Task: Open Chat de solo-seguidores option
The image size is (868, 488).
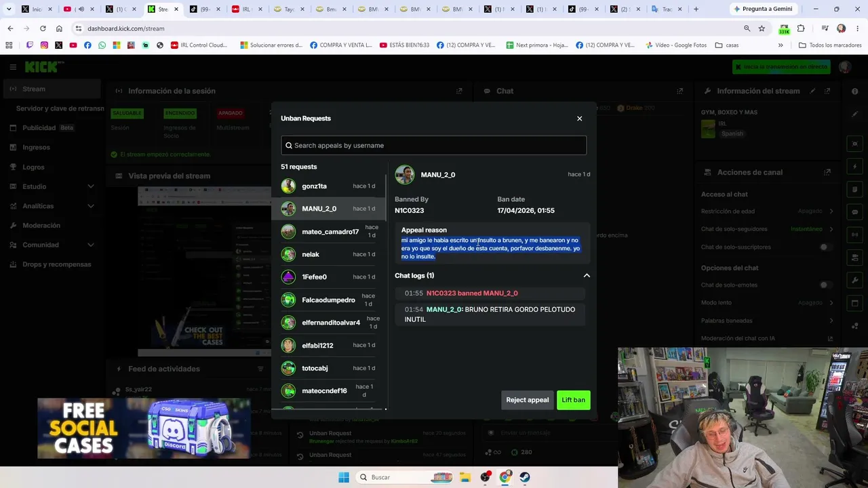Action: pyautogui.click(x=767, y=229)
